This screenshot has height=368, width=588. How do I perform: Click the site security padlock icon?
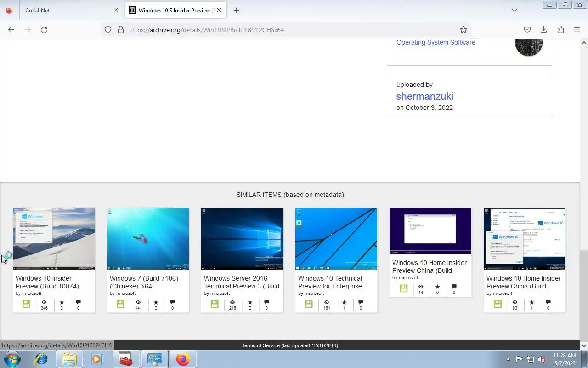click(x=121, y=29)
